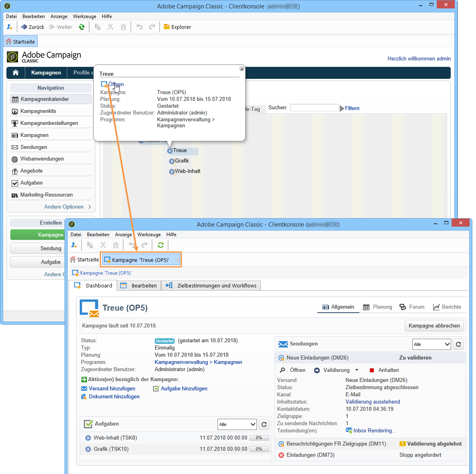
Task: Open the Kampagnenverwaltung > Kampagnen program link
Action: pos(198,362)
